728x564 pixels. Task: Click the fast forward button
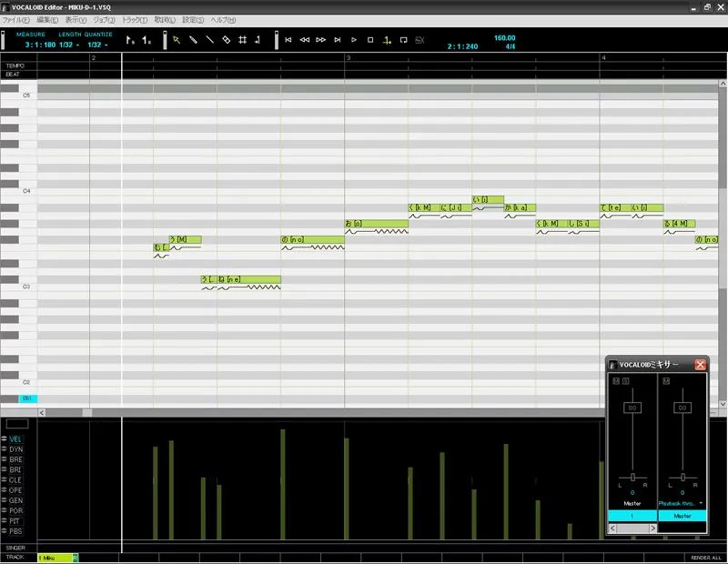click(321, 40)
